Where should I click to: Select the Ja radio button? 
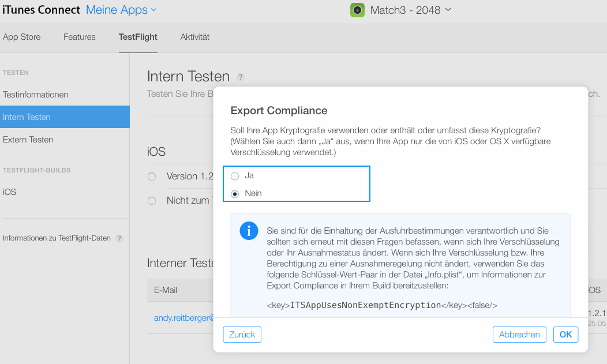(x=235, y=176)
